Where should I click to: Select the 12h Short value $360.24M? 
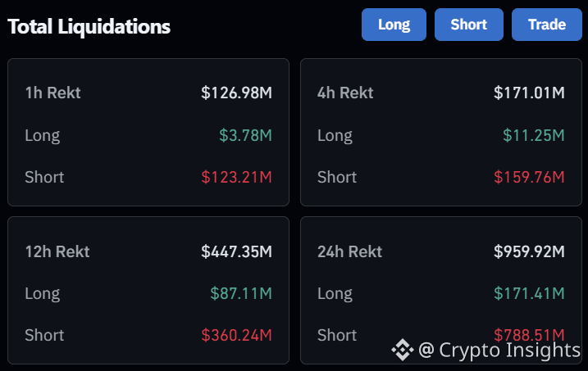tap(237, 335)
